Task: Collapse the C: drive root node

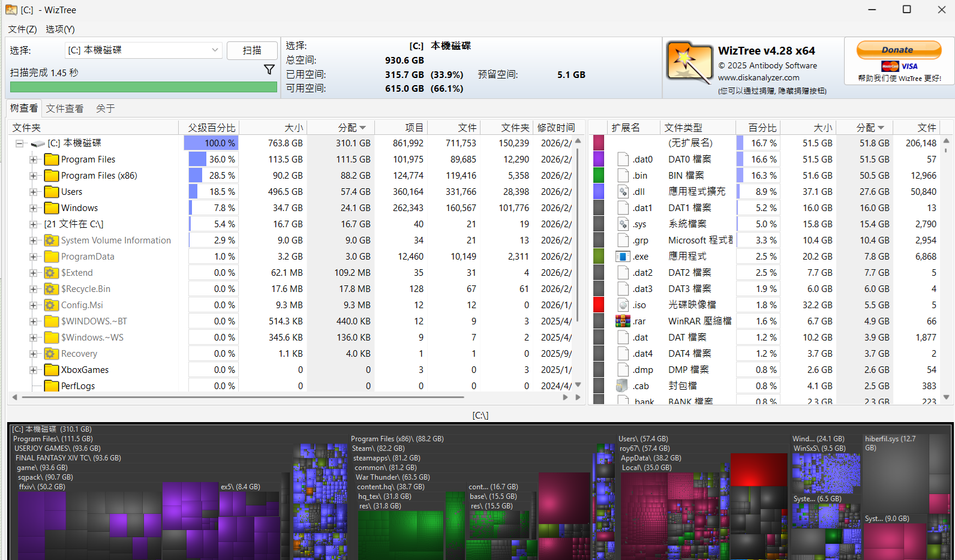Action: click(20, 143)
